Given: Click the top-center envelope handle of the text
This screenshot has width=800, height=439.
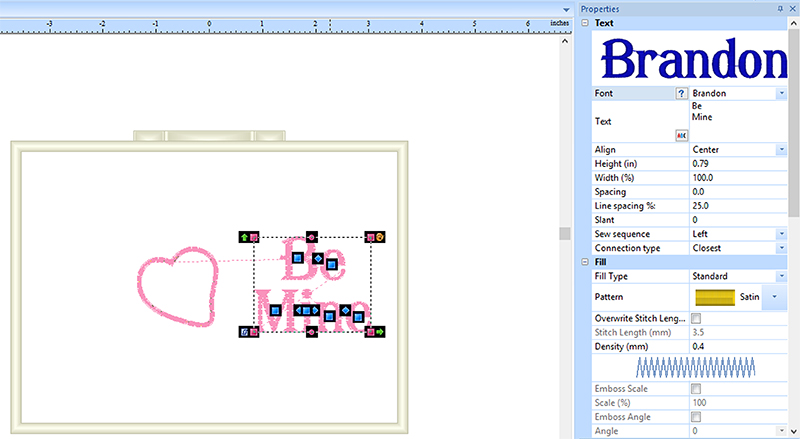Looking at the screenshot, I should pos(312,237).
